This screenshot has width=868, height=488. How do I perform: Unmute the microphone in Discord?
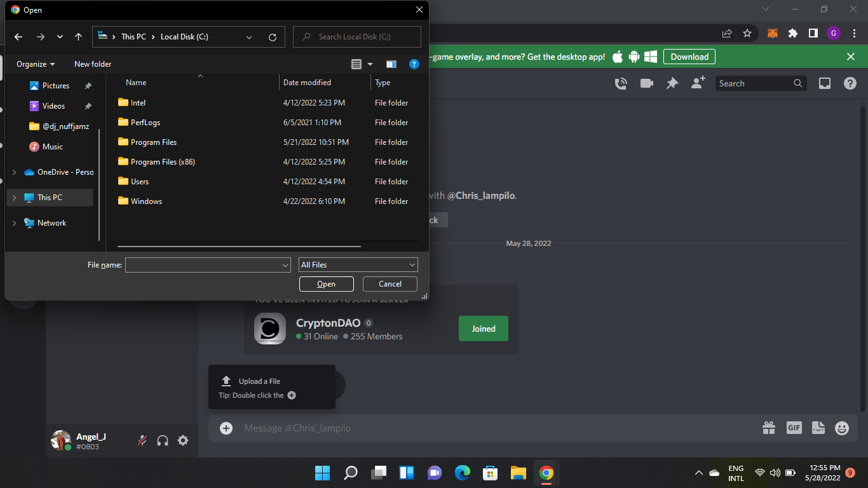click(143, 440)
